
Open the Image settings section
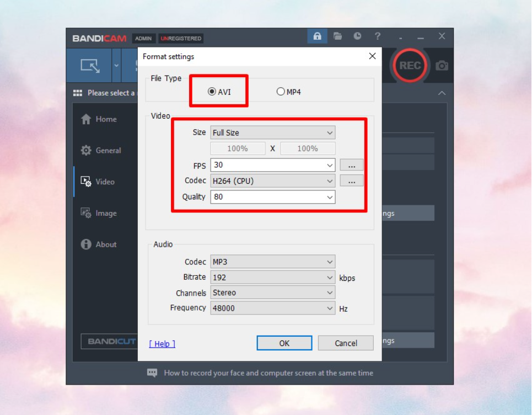[x=99, y=213]
